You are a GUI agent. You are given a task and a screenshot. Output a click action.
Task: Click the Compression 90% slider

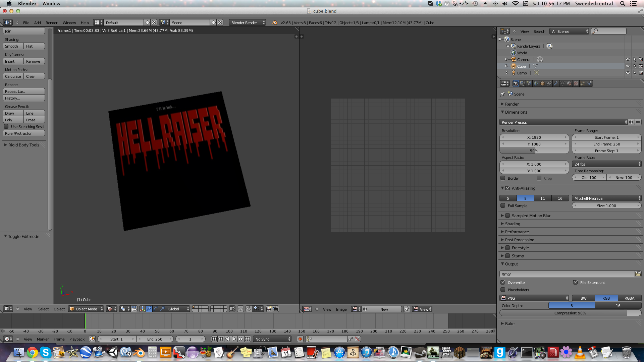570,313
